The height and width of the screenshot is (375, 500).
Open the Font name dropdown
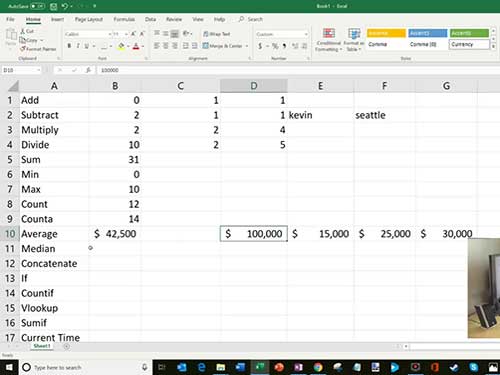click(x=88, y=34)
